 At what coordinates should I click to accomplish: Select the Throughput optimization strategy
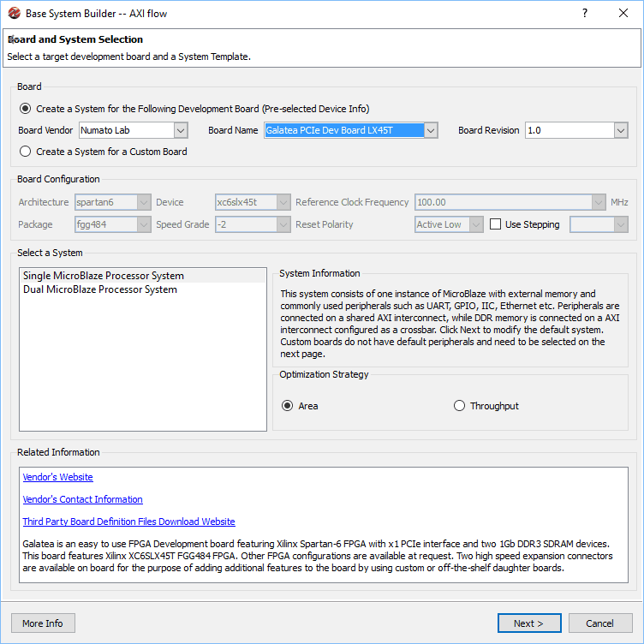pos(460,406)
